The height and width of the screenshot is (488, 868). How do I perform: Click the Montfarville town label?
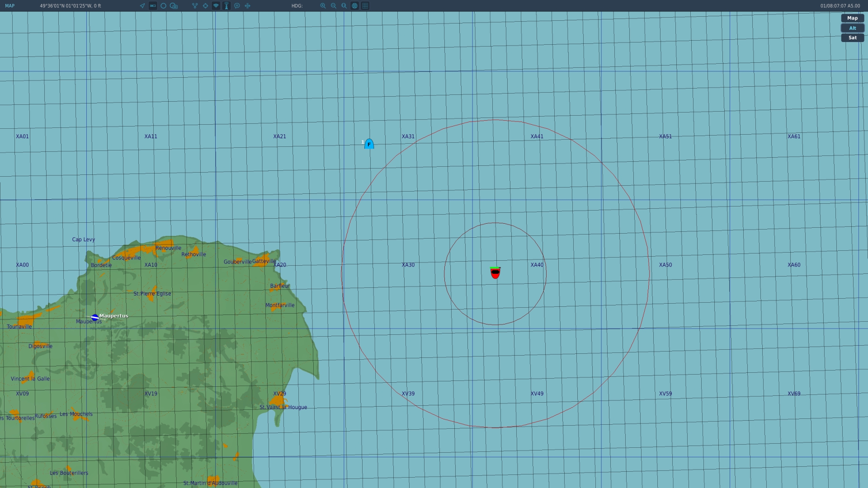coord(280,305)
